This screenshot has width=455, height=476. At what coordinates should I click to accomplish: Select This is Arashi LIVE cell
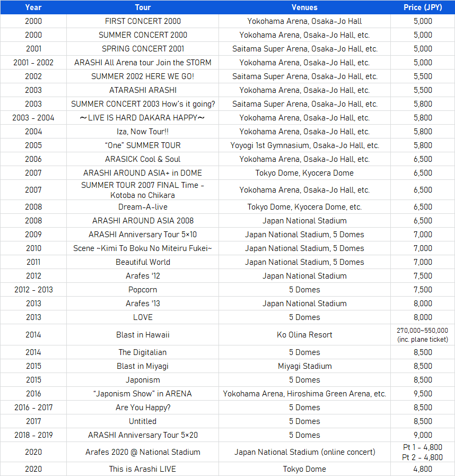143,469
